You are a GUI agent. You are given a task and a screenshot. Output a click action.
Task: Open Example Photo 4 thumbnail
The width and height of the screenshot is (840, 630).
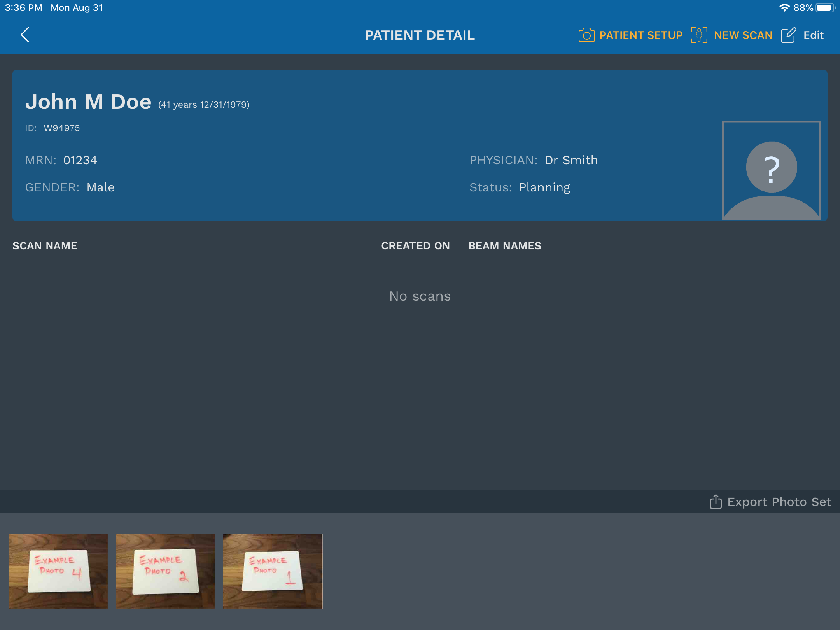tap(58, 571)
